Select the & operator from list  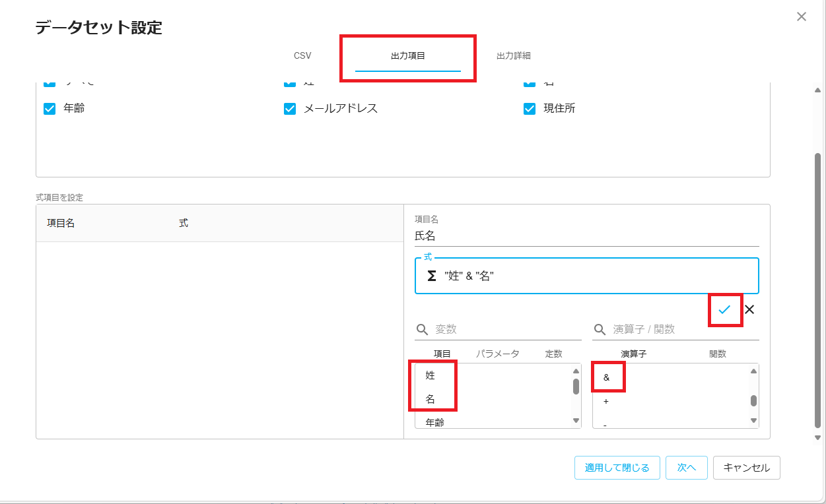606,377
